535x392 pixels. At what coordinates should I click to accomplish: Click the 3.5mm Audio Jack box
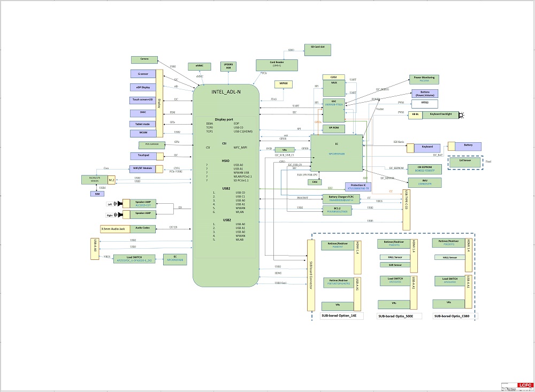tap(116, 229)
